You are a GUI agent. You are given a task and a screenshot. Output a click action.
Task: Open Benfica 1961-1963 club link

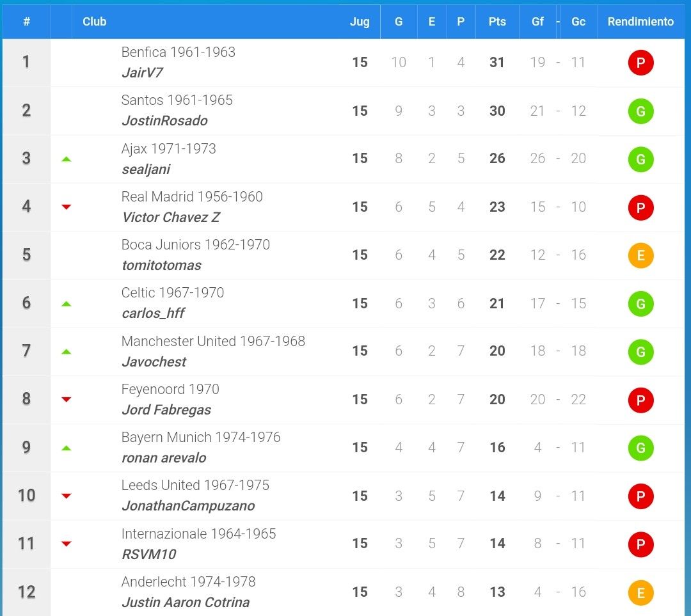178,52
